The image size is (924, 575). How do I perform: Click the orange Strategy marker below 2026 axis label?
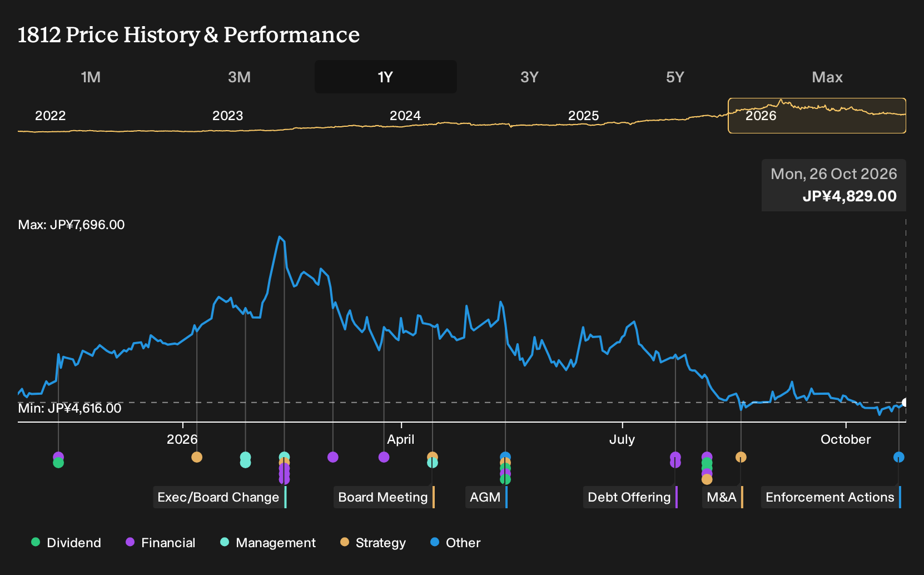point(197,457)
